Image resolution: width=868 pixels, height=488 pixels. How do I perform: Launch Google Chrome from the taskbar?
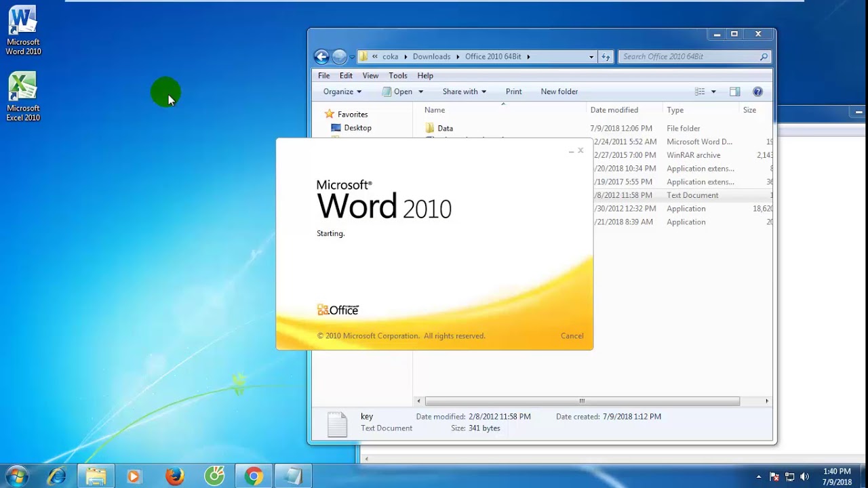click(x=254, y=476)
